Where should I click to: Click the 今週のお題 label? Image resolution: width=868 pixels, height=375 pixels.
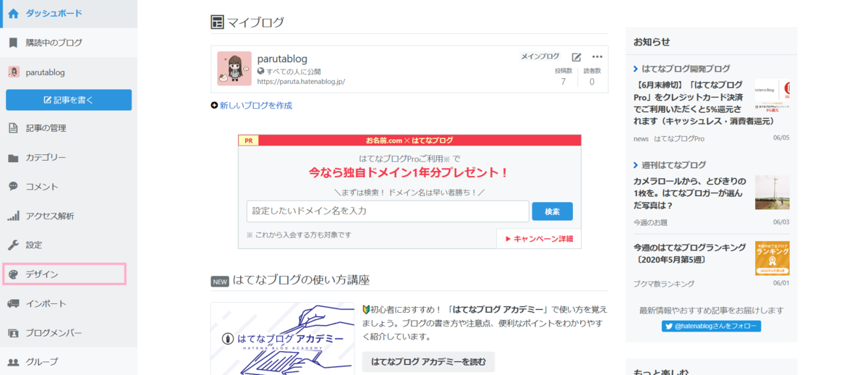click(x=650, y=222)
